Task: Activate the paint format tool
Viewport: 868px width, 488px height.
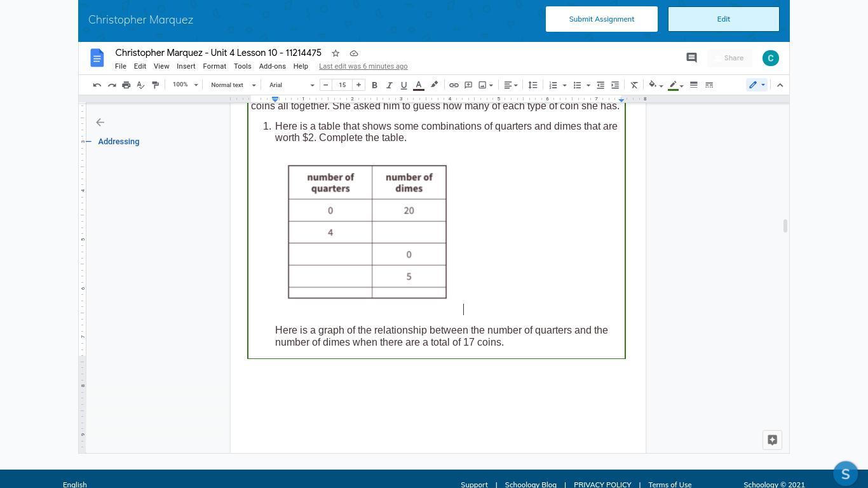Action: 156,85
